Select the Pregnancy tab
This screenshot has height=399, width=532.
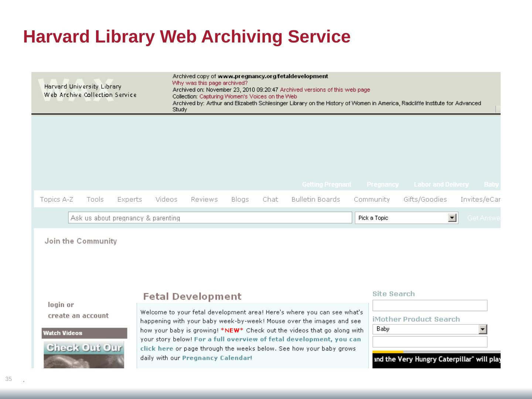[x=383, y=184]
